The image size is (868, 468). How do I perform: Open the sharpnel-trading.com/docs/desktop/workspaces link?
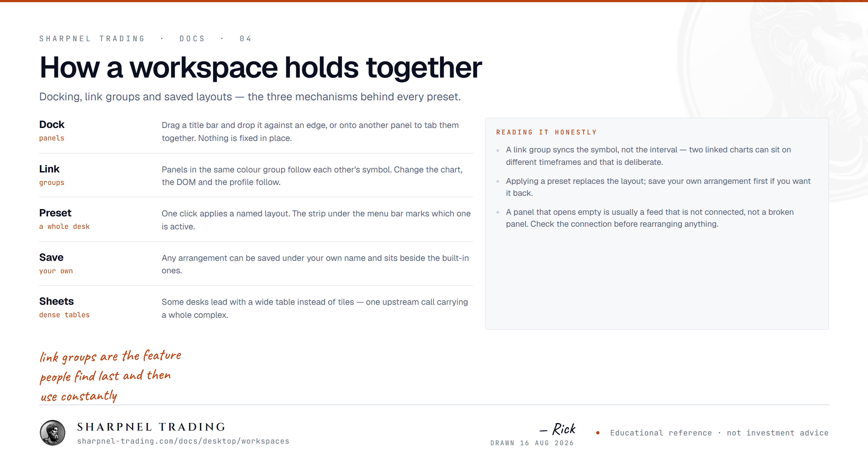coord(183,441)
